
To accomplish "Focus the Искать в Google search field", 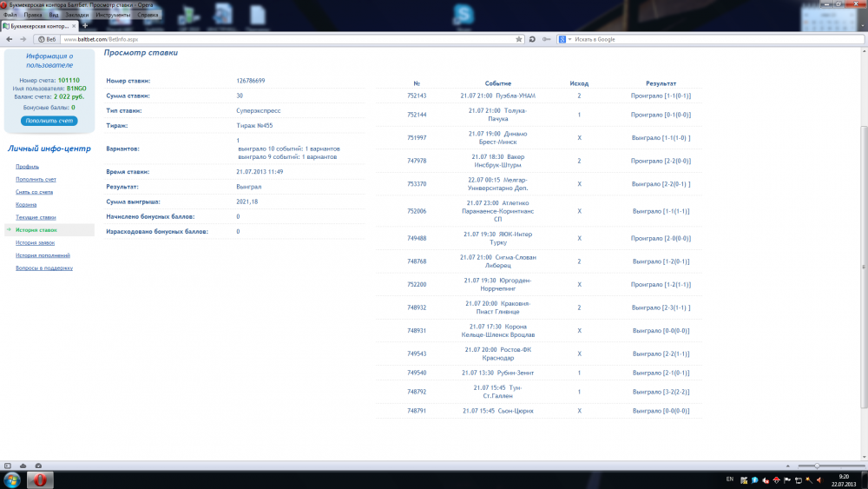I will pos(718,39).
